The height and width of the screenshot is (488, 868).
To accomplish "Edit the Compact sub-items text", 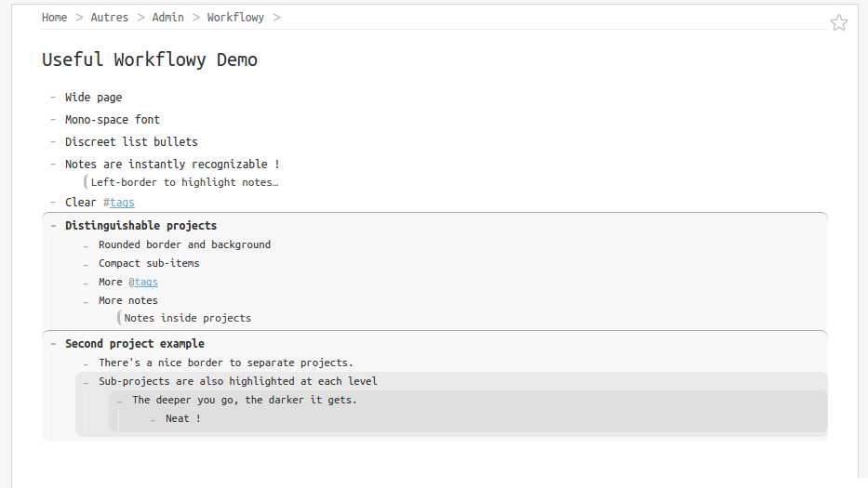I will pos(149,263).
